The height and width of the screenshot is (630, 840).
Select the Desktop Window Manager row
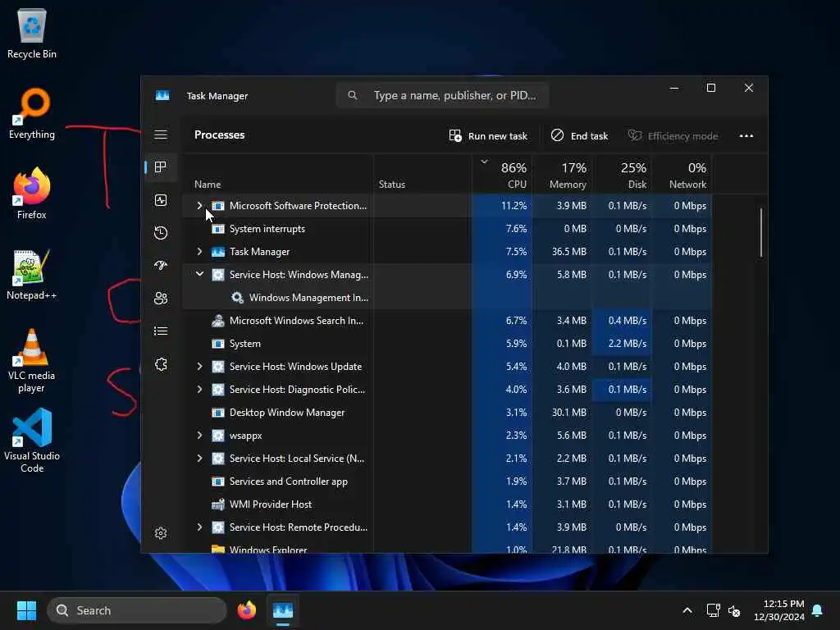coord(447,413)
